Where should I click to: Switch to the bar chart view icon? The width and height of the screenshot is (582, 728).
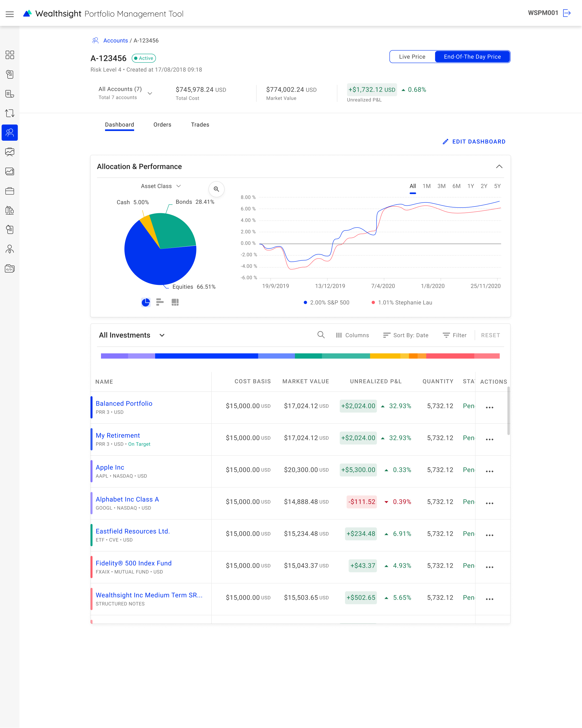[x=160, y=302]
